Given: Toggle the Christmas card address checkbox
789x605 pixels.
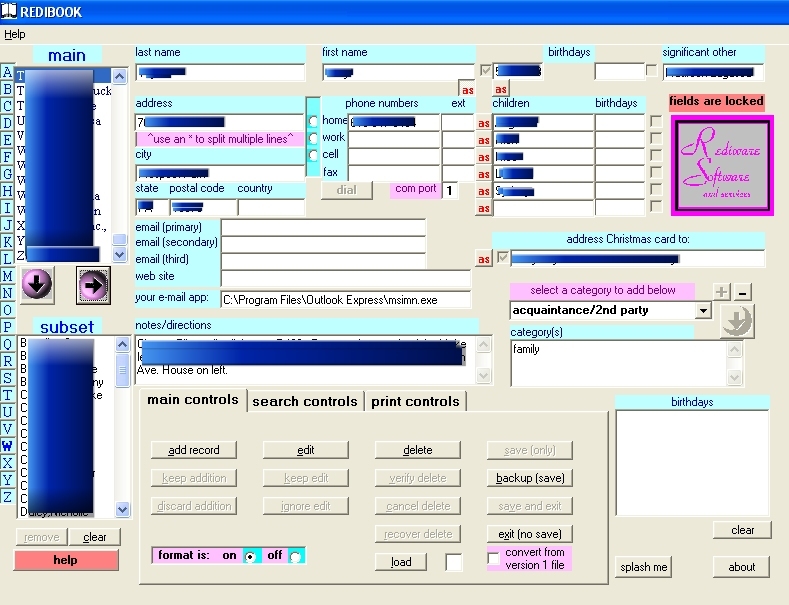Looking at the screenshot, I should pyautogui.click(x=502, y=257).
